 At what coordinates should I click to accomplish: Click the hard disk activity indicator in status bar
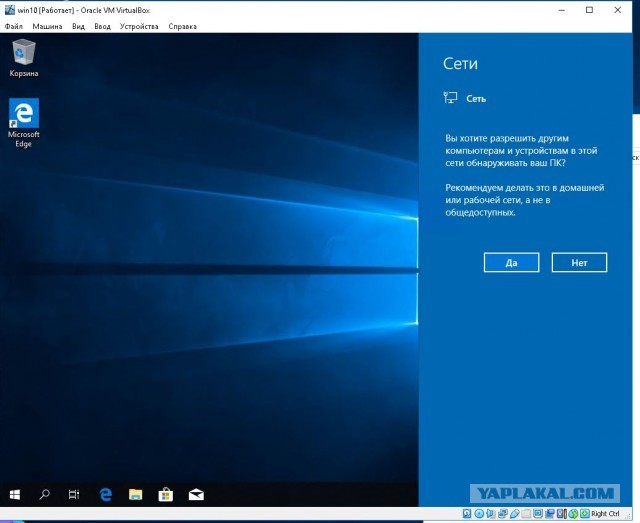(467, 514)
